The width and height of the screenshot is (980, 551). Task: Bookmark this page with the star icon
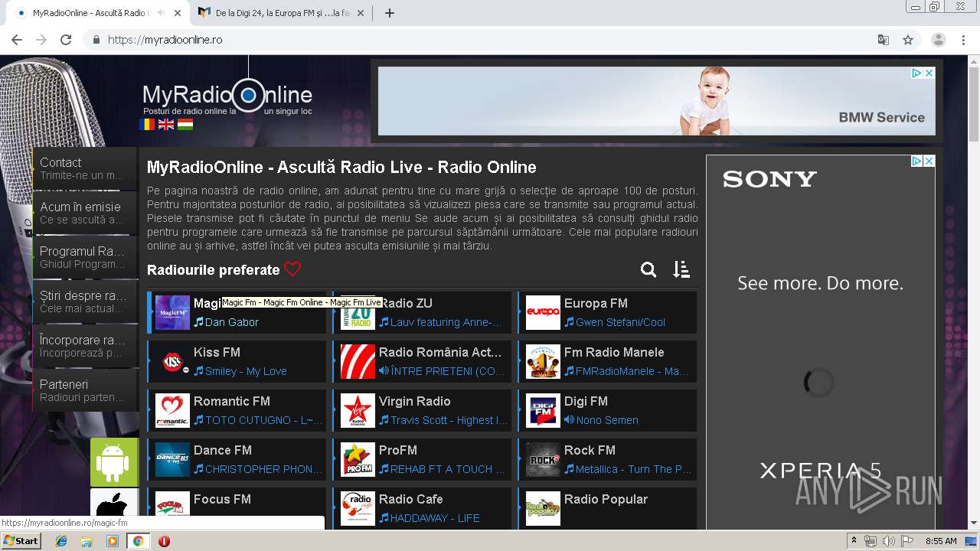coord(908,40)
